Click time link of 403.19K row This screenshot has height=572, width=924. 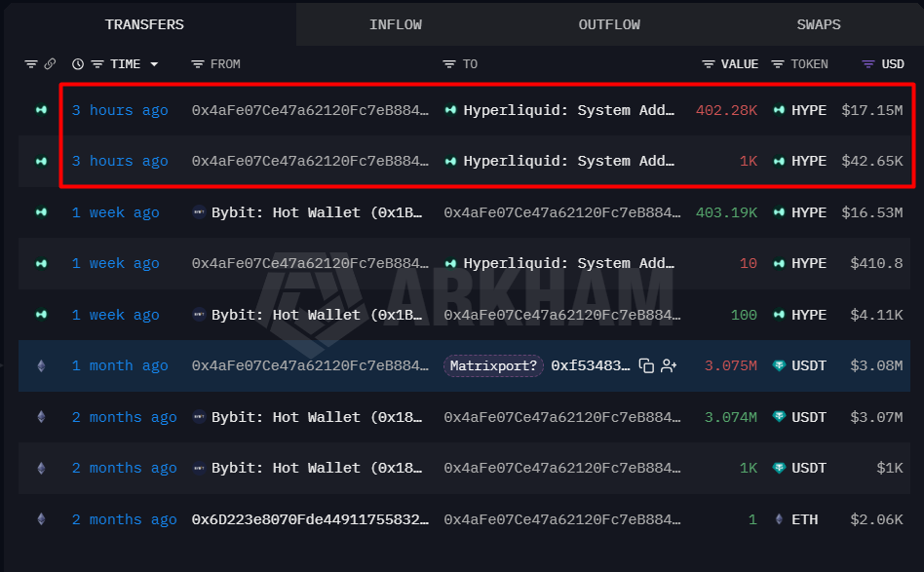(115, 212)
